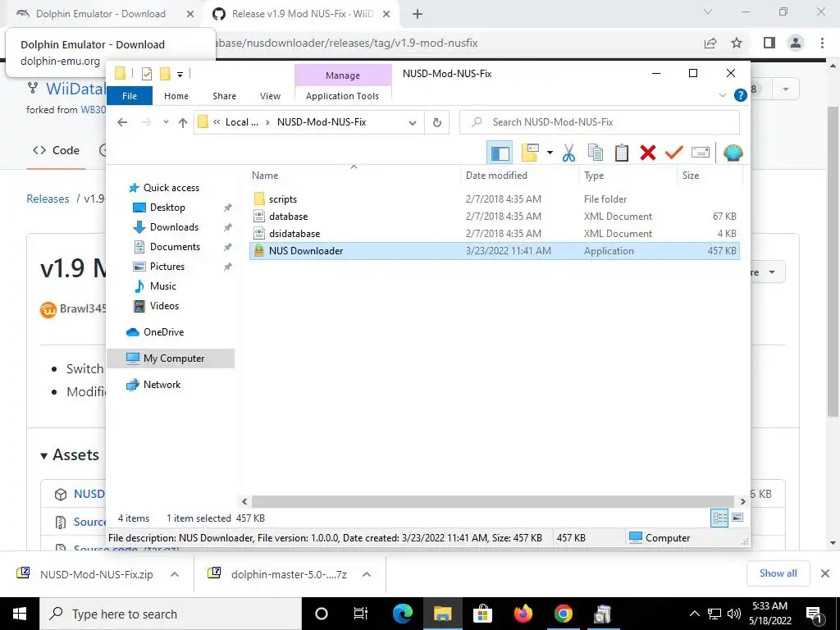This screenshot has height=630, width=840.
Task: Click the Explorer Help question mark icon
Action: click(740, 95)
